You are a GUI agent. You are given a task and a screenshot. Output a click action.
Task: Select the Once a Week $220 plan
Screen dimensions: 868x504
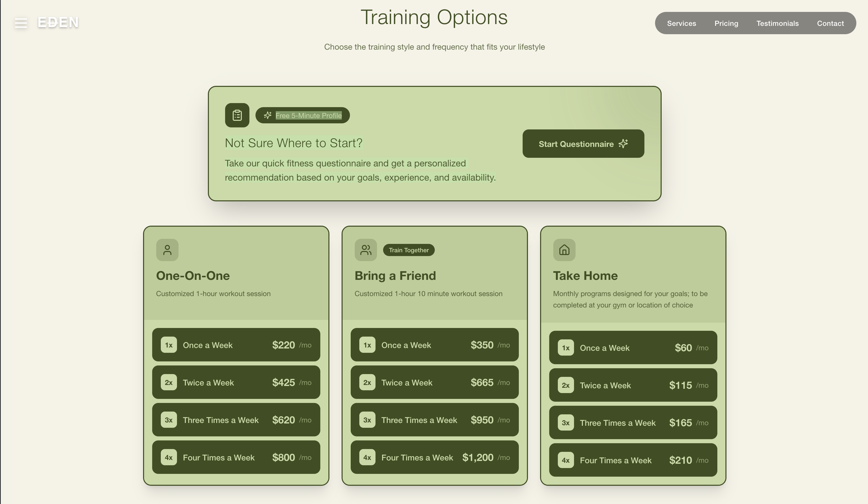pyautogui.click(x=236, y=345)
